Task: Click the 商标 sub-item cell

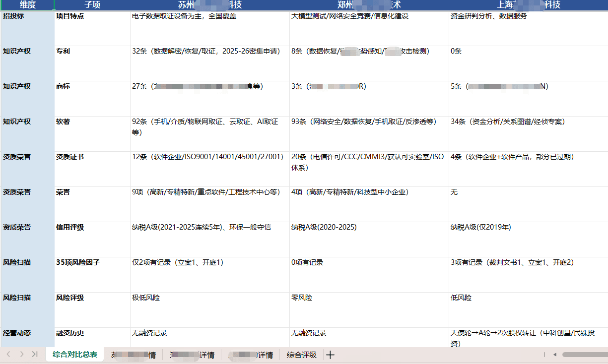Action: (92, 99)
